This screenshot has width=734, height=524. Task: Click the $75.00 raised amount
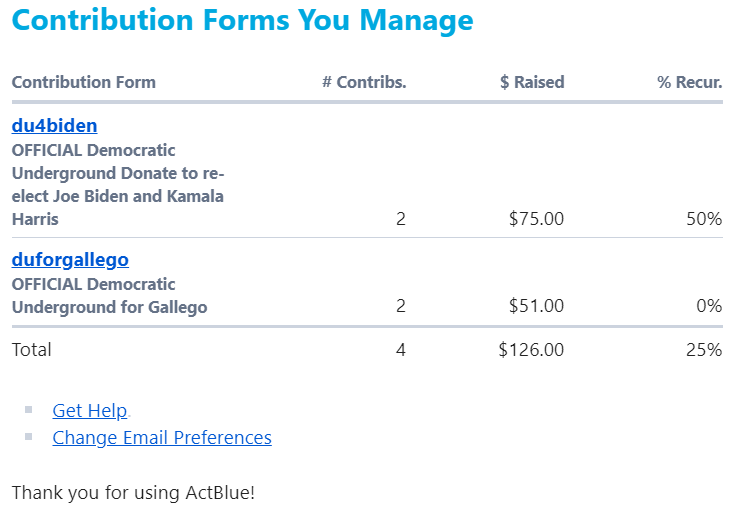coord(536,219)
